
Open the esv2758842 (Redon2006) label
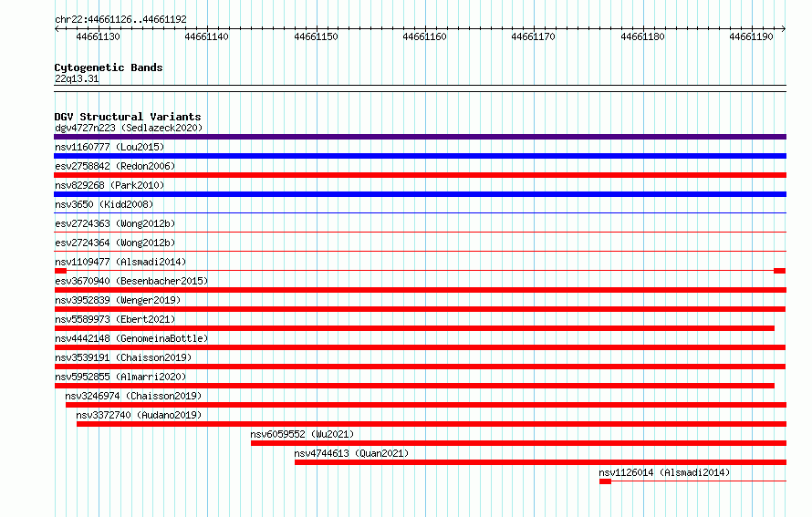click(x=115, y=166)
